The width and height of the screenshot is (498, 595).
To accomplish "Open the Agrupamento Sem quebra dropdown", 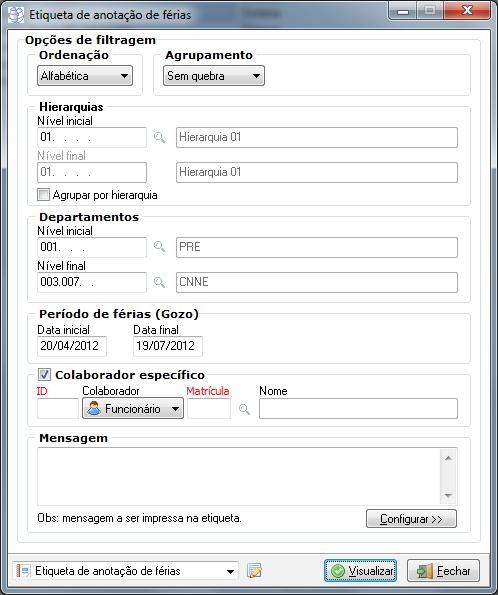I will coord(214,76).
